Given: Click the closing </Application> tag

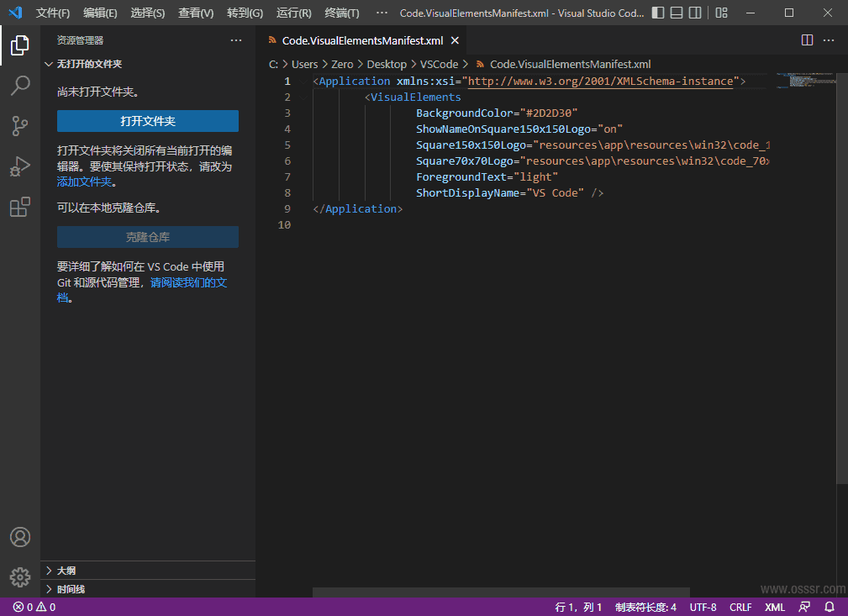Looking at the screenshot, I should (357, 208).
